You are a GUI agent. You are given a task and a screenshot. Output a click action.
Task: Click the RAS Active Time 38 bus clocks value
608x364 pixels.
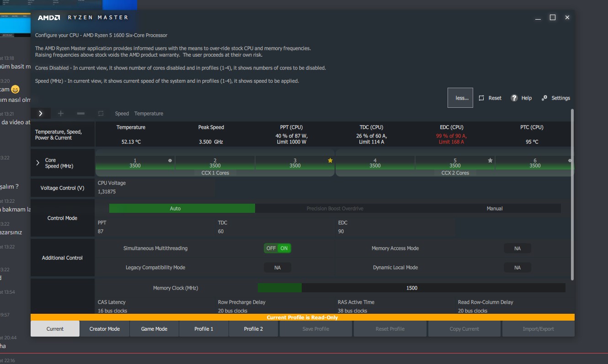click(x=352, y=311)
